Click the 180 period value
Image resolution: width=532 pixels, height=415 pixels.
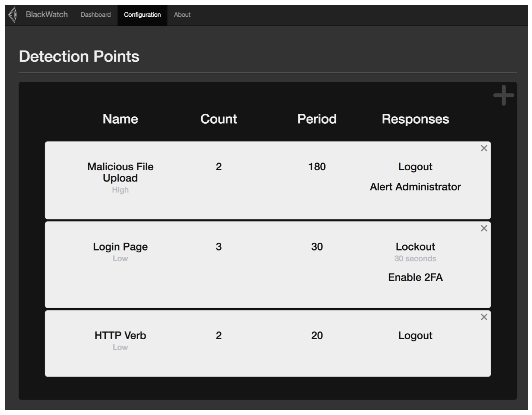click(x=317, y=167)
